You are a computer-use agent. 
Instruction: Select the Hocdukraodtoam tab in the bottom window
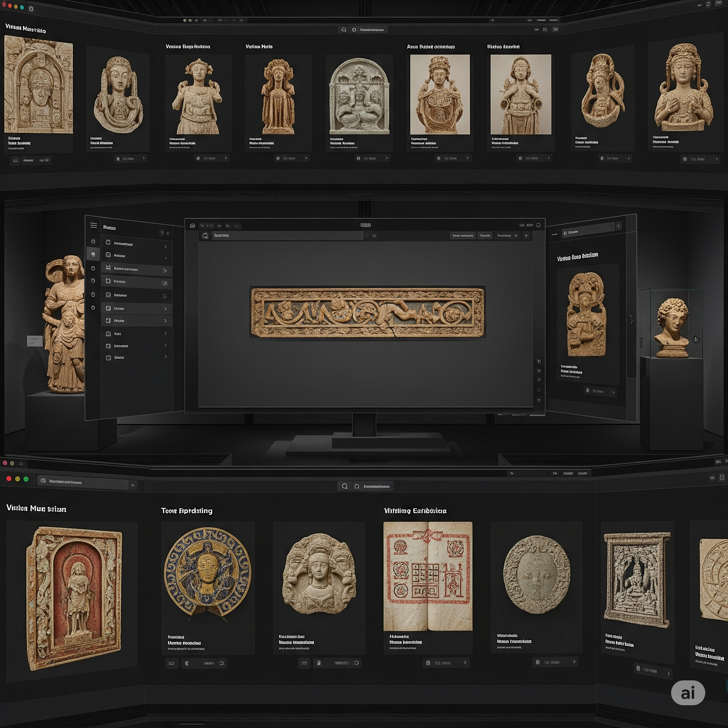[83, 482]
